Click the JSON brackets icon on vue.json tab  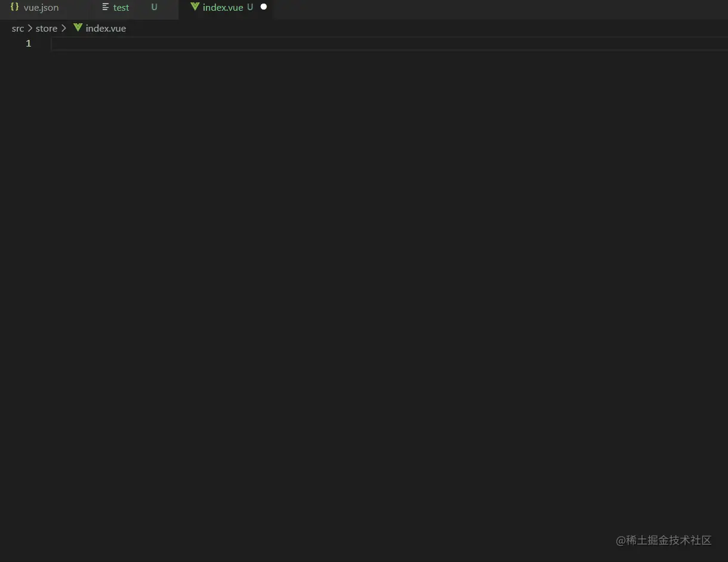(14, 7)
